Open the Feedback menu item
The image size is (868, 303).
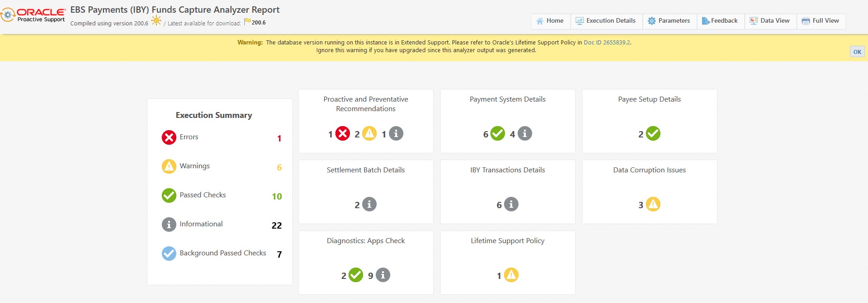pos(720,21)
